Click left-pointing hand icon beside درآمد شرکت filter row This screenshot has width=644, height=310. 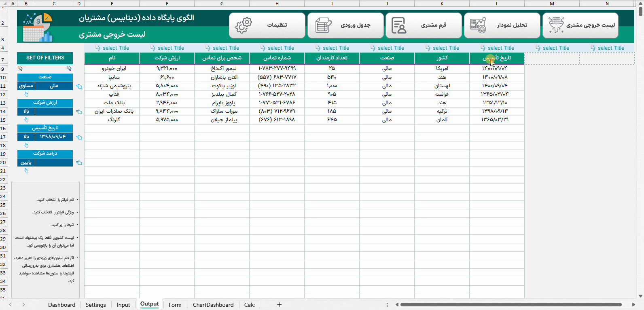point(79,162)
